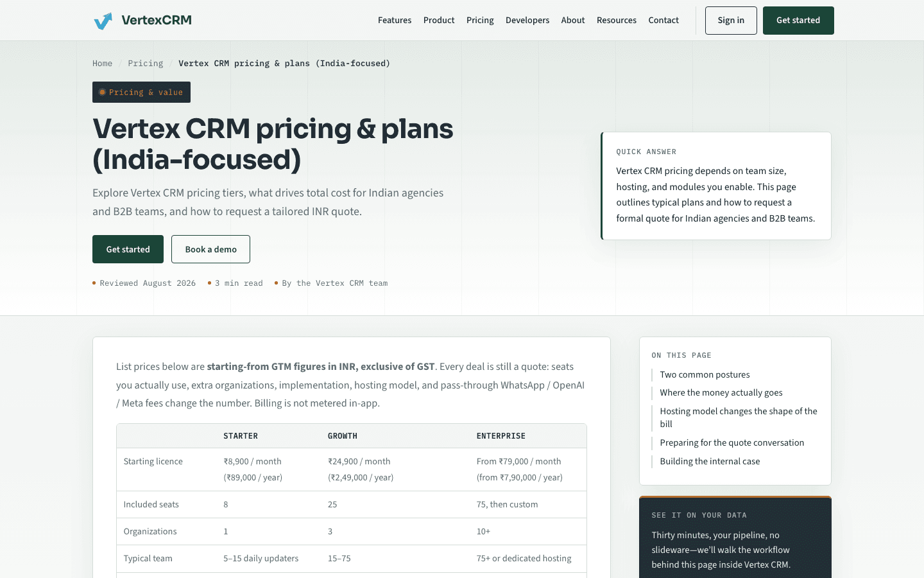Screen dimensions: 924x578
Task: Click the 10+ organizations cell
Action: click(x=483, y=531)
